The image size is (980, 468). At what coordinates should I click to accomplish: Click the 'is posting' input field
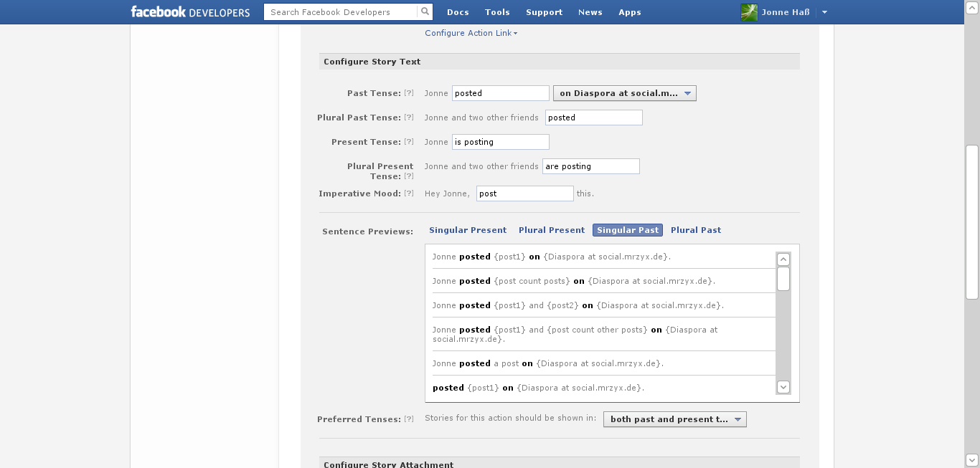(501, 142)
